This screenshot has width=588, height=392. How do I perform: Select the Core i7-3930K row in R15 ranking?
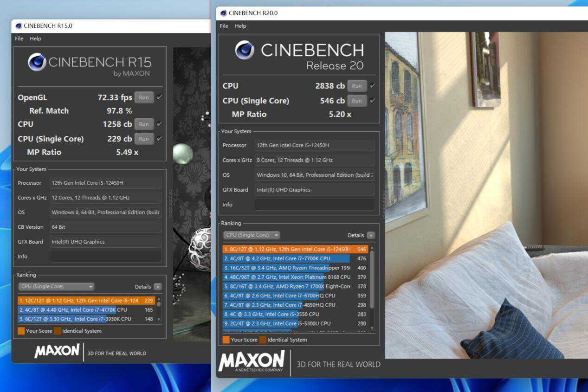click(86, 319)
